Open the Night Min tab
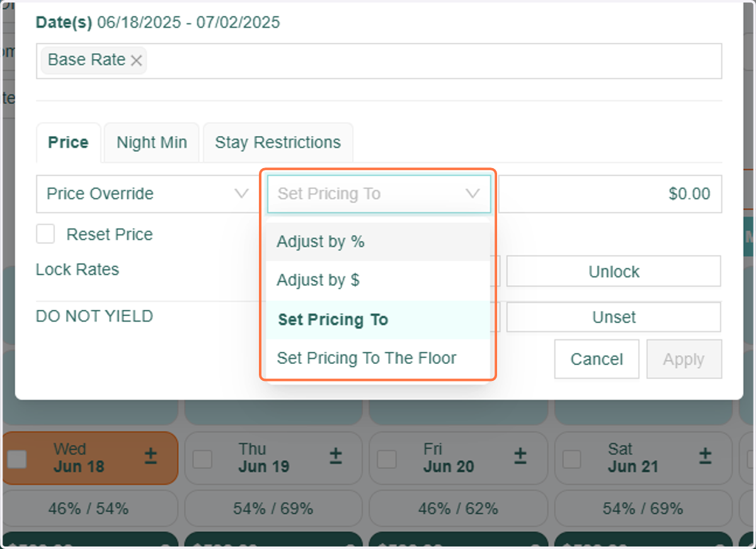The height and width of the screenshot is (549, 756). 152,142
